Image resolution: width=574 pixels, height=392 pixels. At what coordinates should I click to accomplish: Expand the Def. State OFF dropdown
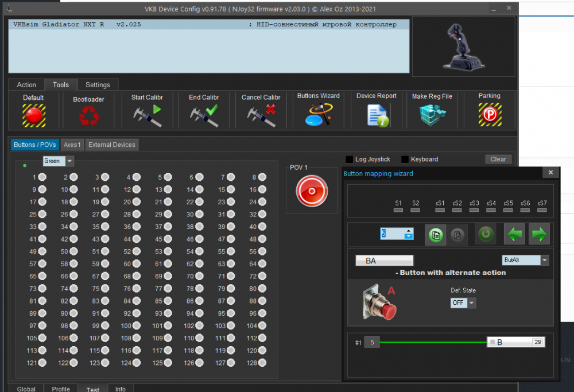point(472,303)
